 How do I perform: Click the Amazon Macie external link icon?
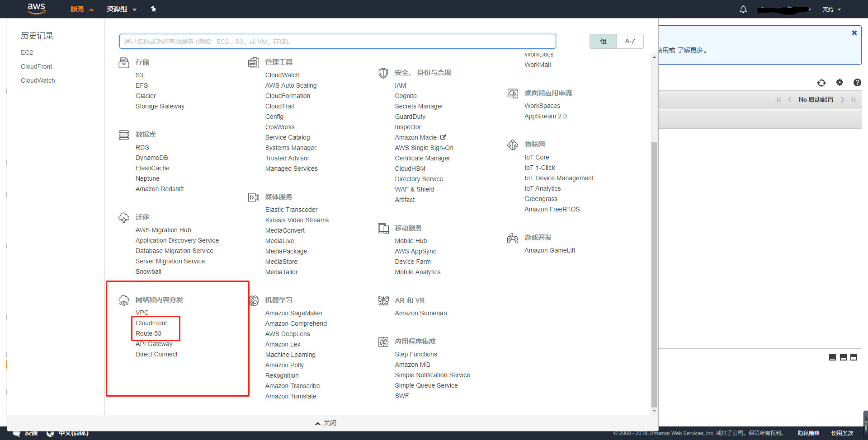coord(443,137)
